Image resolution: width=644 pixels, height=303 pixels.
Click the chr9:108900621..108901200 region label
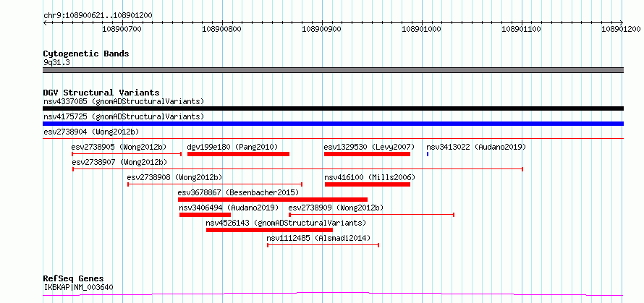(98, 15)
